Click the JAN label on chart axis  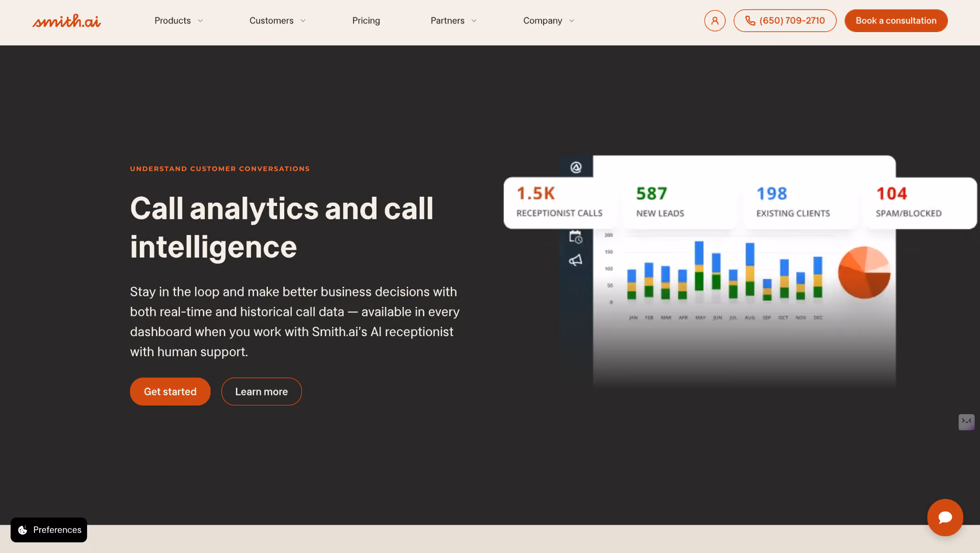coord(633,317)
